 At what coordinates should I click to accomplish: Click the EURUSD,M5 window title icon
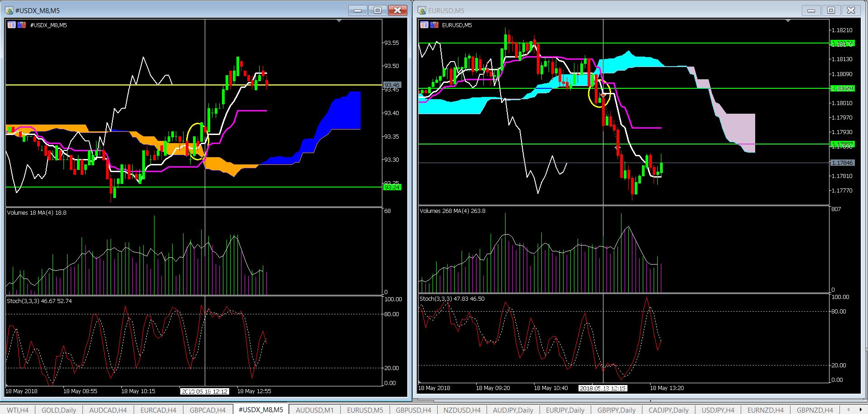click(x=422, y=10)
